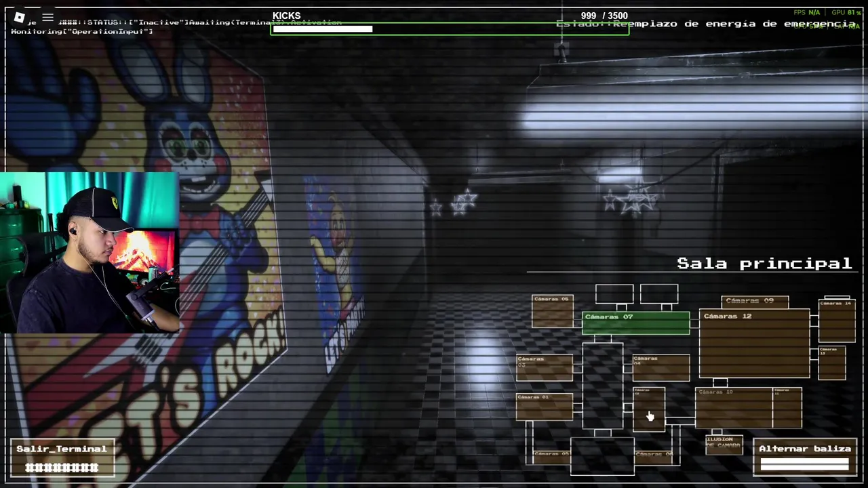Click the GPU 81% indicator
Viewport: 868px width, 488px height.
point(847,13)
